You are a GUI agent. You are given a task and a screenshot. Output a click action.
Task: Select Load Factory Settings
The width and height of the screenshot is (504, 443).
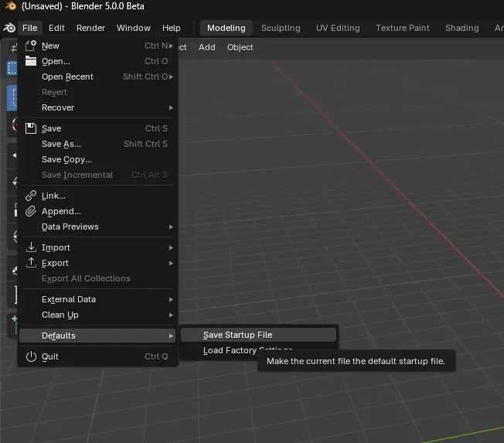click(224, 350)
